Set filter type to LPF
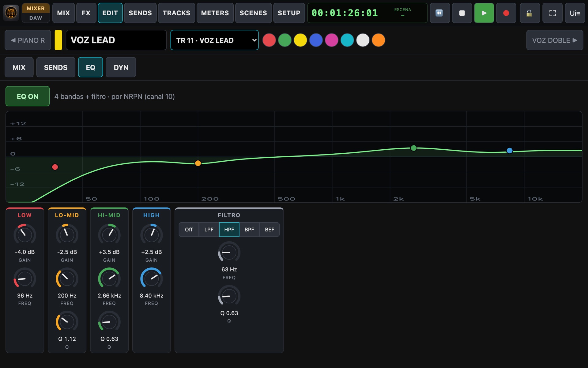 209,229
